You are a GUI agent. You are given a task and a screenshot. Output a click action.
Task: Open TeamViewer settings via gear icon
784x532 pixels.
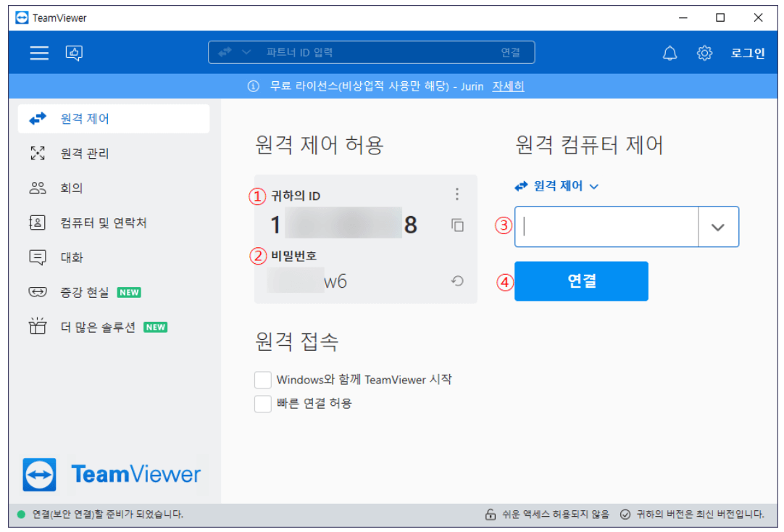pyautogui.click(x=704, y=52)
